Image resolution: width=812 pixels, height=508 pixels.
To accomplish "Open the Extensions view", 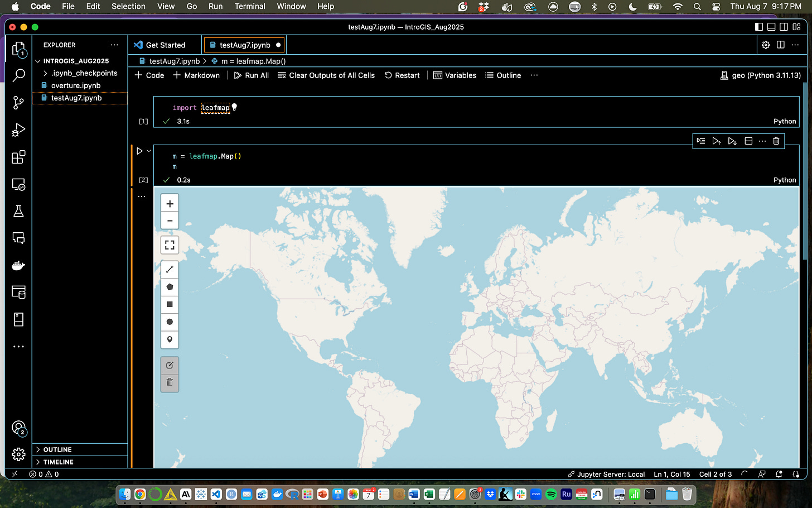I will [18, 157].
